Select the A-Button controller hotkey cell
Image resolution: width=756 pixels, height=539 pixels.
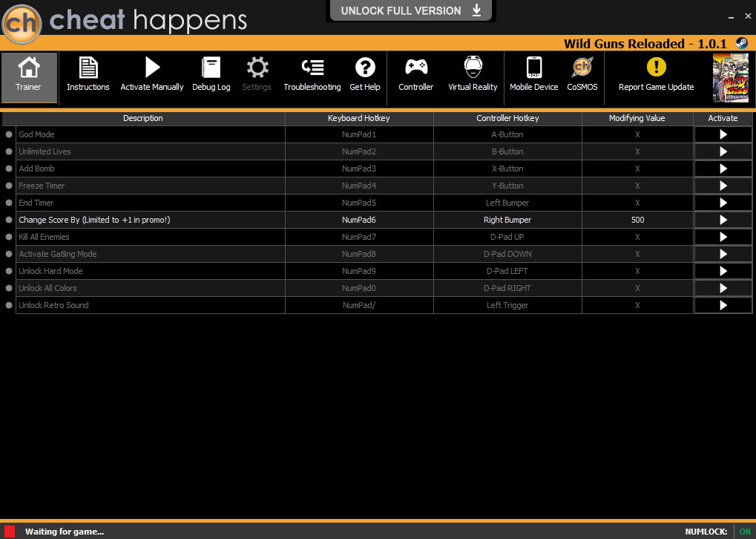point(507,134)
